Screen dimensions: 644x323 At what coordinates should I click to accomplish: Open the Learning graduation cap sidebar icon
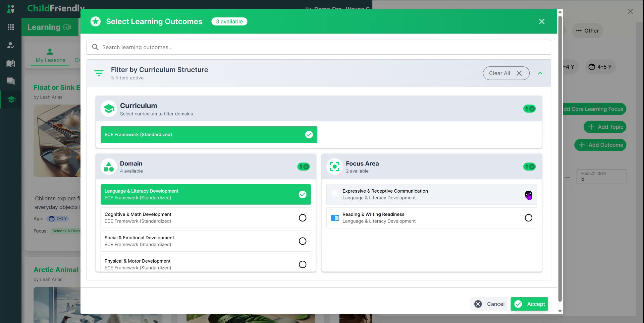tap(11, 99)
